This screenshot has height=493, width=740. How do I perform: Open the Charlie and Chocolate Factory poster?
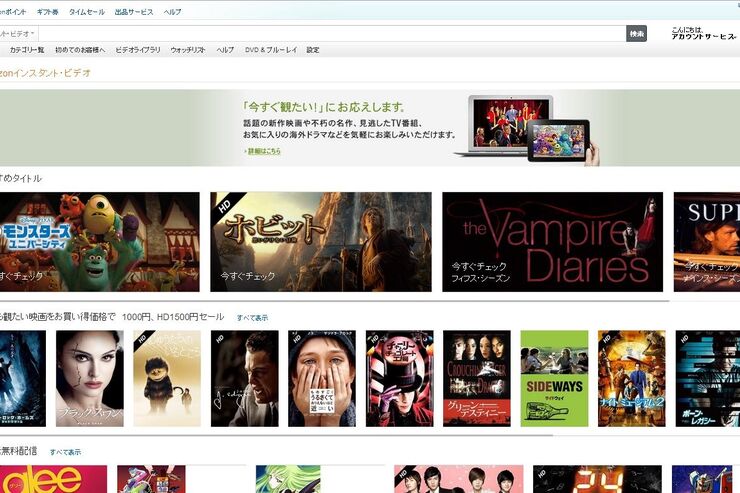399,378
